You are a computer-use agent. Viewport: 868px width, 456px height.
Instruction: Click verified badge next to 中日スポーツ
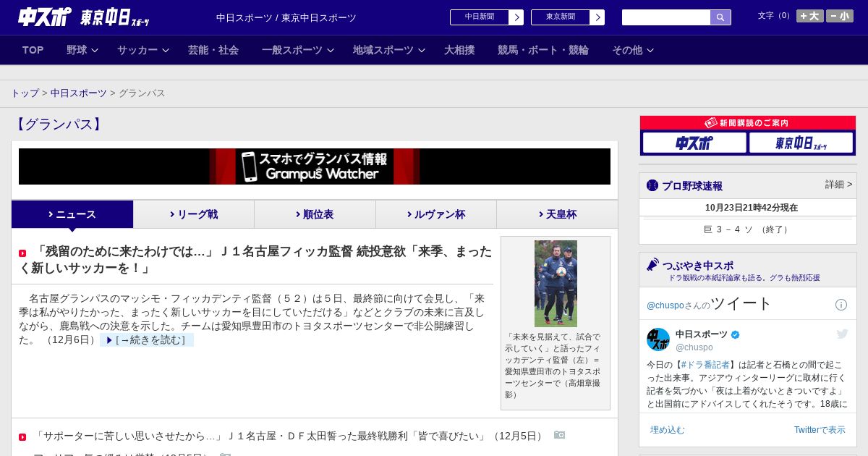pos(736,334)
